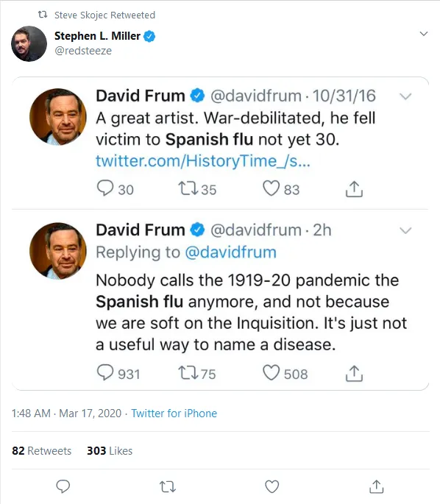Retweet Stephen L. Miller's tweet using the bottom retweet icon
The image size is (440, 504).
pos(168,486)
